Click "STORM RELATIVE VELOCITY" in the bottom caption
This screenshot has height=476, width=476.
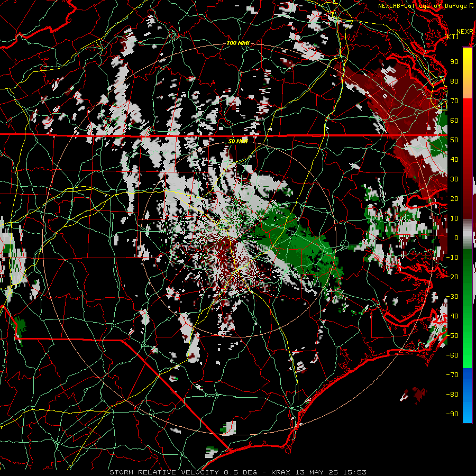tap(164, 472)
